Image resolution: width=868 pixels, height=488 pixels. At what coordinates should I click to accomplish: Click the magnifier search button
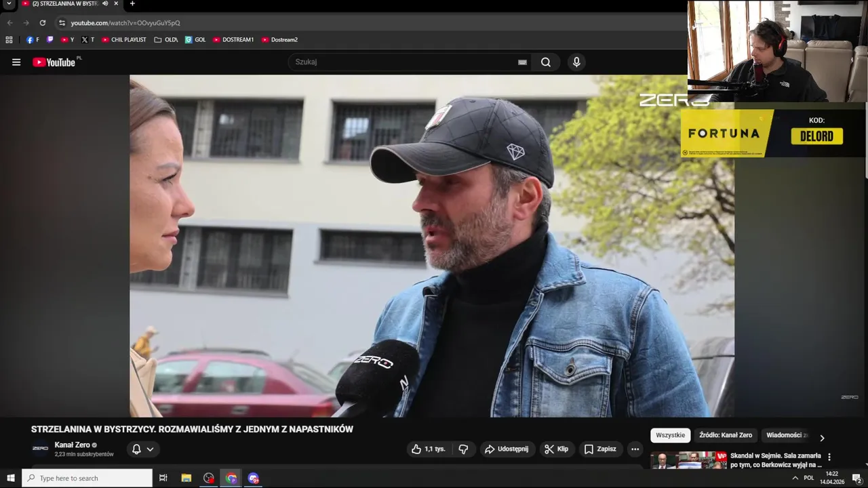click(546, 62)
